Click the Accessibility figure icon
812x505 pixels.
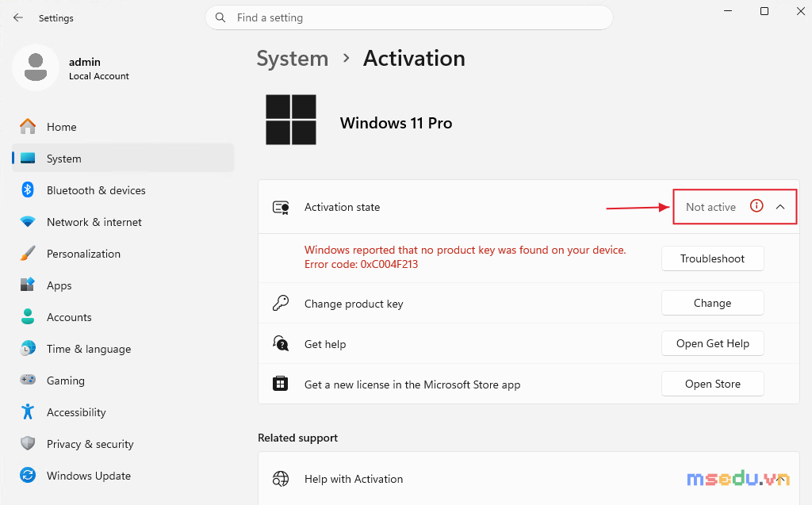point(28,411)
